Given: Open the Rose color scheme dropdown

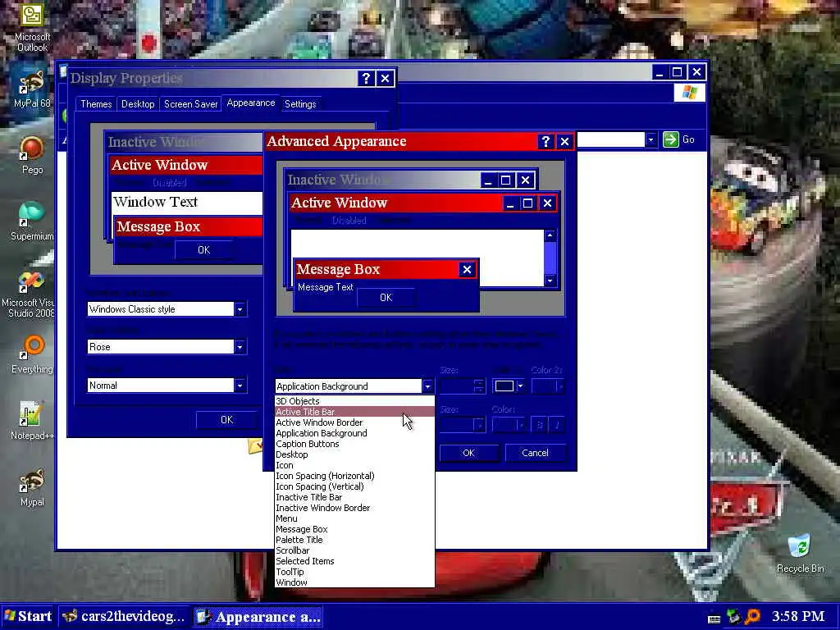Looking at the screenshot, I should click(240, 347).
